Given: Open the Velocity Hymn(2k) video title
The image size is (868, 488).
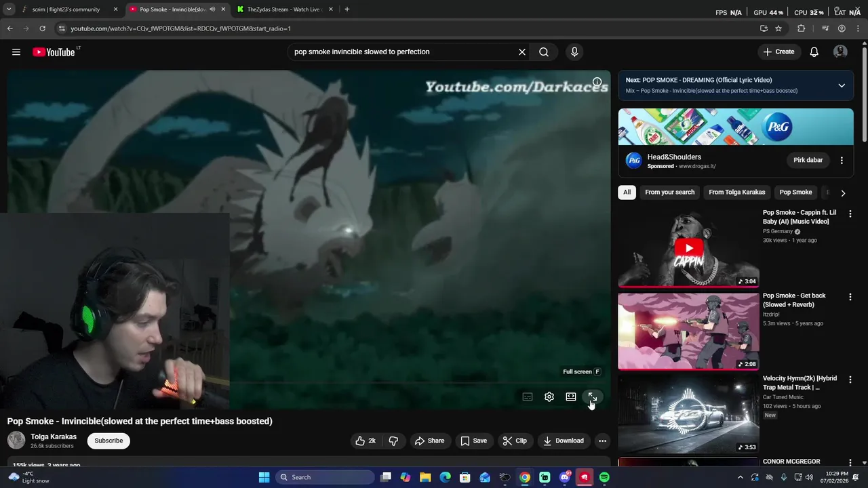Looking at the screenshot, I should tap(800, 383).
